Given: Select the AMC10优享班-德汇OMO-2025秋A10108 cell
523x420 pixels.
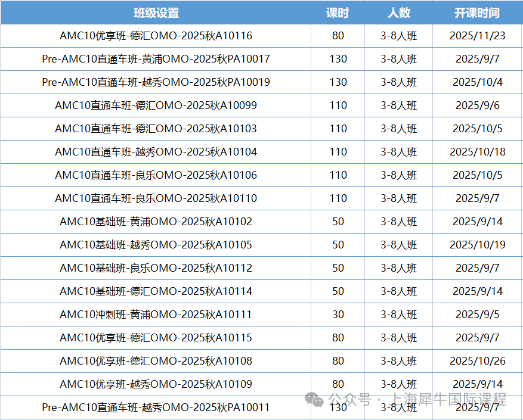Looking at the screenshot, I should (x=156, y=361).
